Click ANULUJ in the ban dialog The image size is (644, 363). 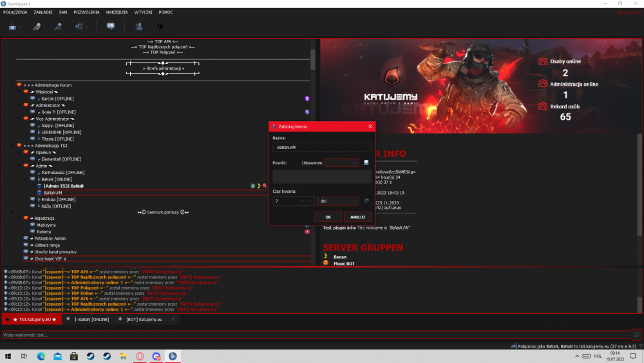(357, 217)
